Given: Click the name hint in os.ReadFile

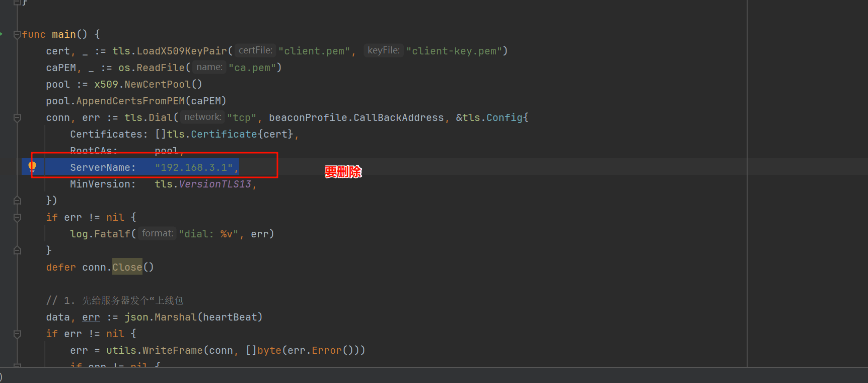Looking at the screenshot, I should (209, 67).
